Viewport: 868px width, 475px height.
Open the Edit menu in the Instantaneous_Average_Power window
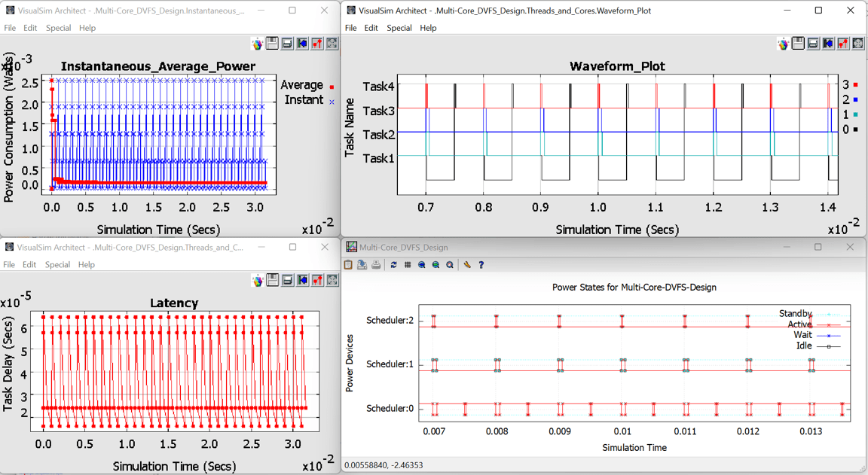pos(30,28)
